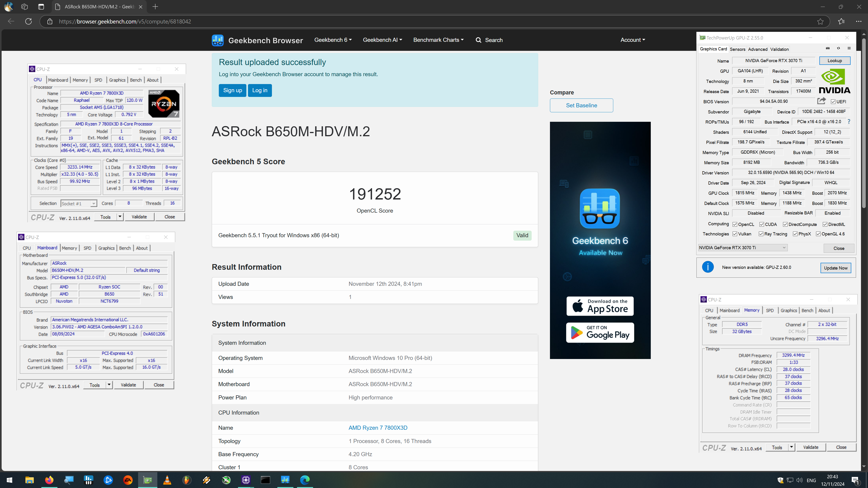Open Graphics tab in Memory CPU-Z window
The height and width of the screenshot is (488, 868).
[788, 310]
